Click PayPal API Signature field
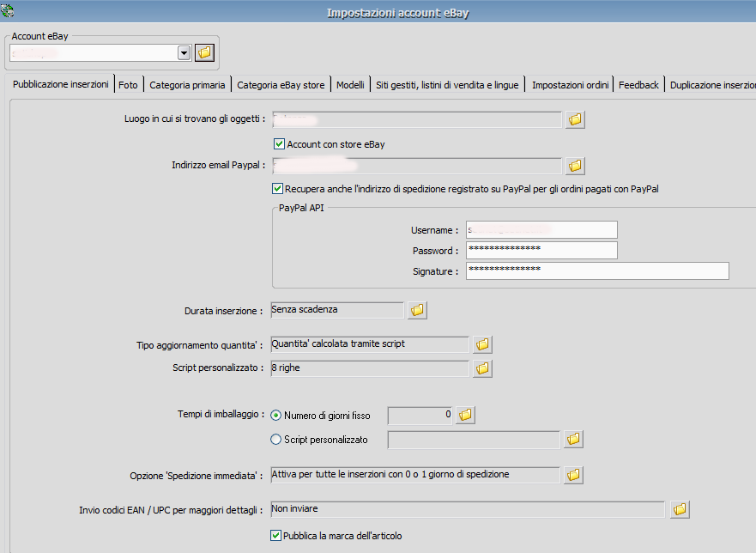The height and width of the screenshot is (553, 756). [x=597, y=270]
